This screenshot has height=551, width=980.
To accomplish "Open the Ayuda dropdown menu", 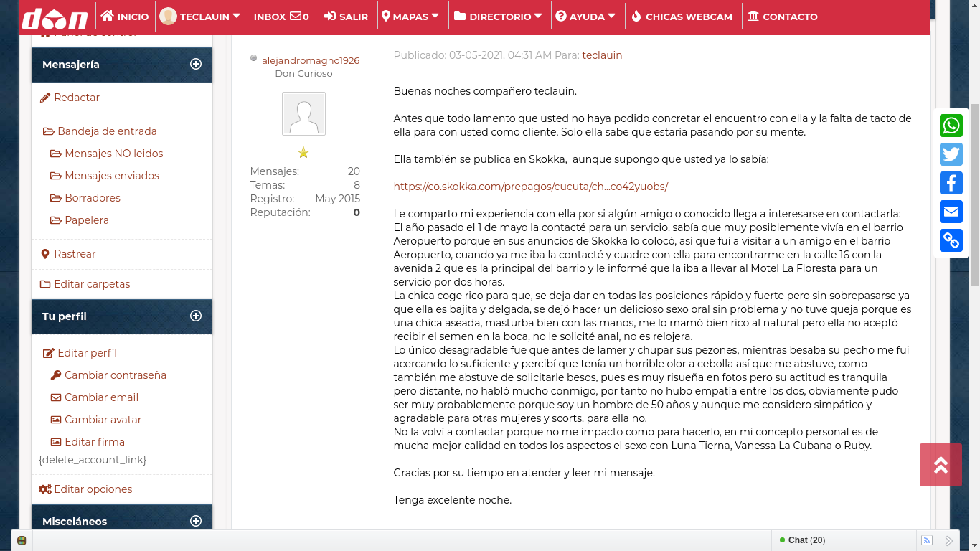I will click(x=585, y=17).
